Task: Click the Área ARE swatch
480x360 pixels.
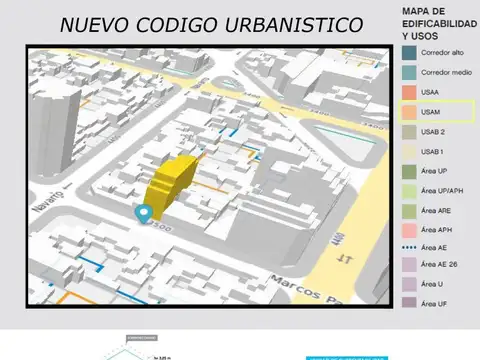Action: 409,211
